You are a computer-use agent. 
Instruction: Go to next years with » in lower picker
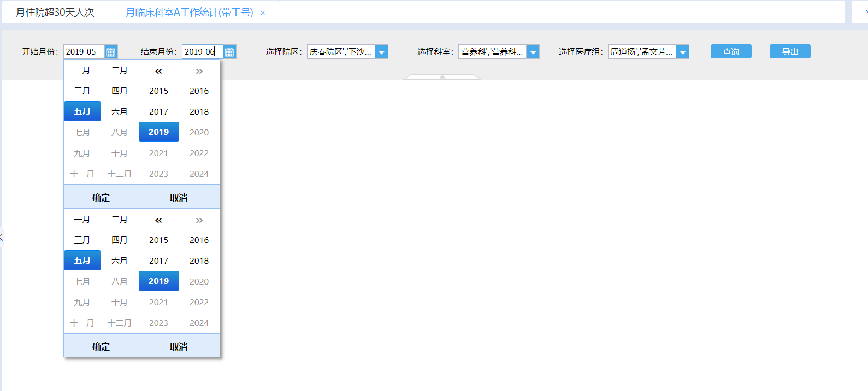[x=199, y=220]
